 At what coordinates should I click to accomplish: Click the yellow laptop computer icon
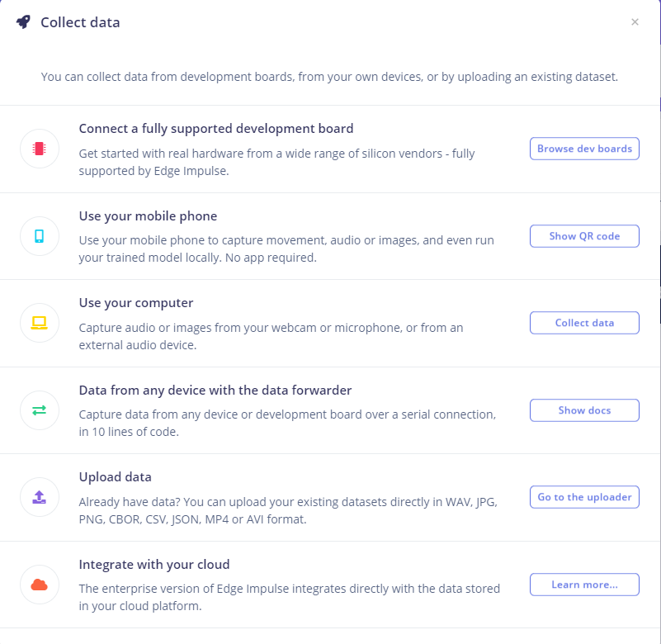point(40,323)
